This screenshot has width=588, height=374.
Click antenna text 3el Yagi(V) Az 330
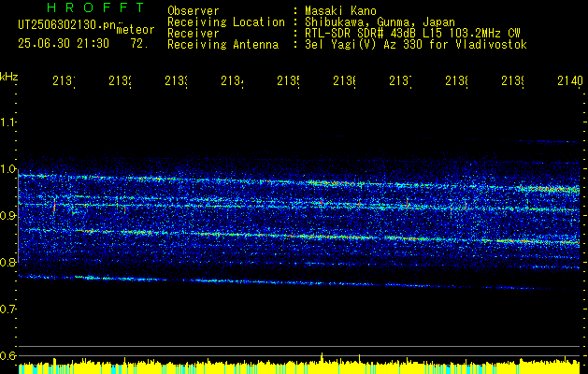tap(416, 45)
